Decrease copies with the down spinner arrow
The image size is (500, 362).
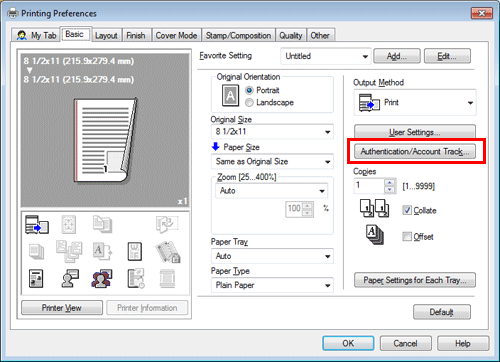point(389,190)
